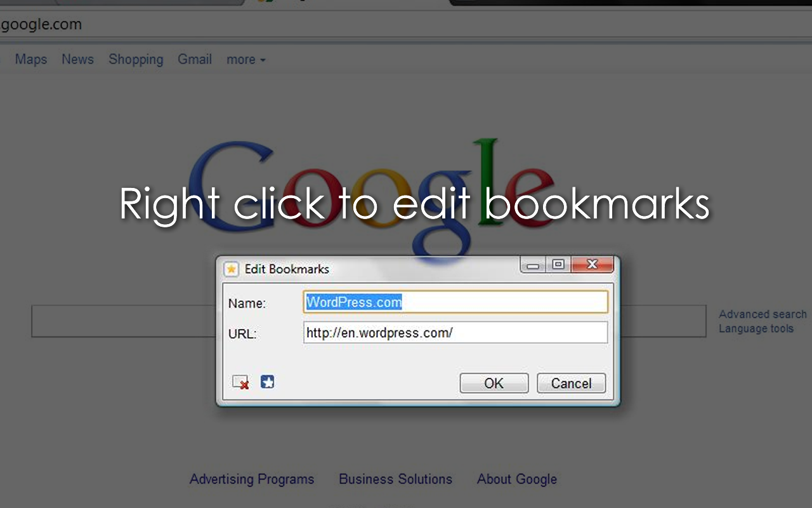Open Business Solutions link

click(x=395, y=479)
